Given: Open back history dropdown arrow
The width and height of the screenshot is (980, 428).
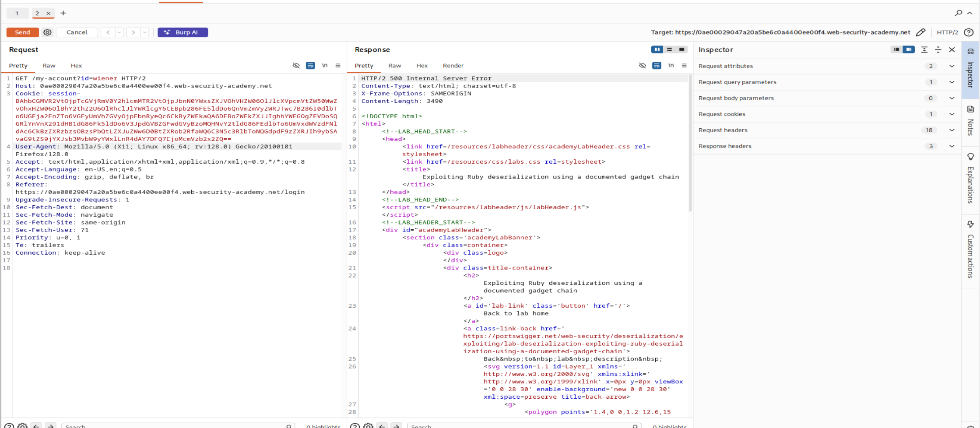Looking at the screenshot, I should (119, 32).
